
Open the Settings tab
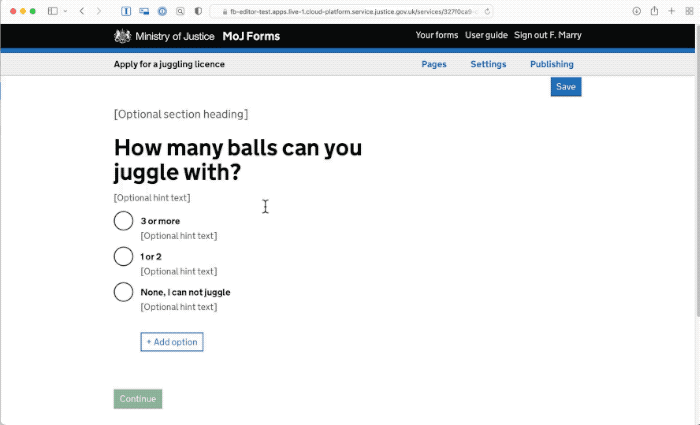click(x=488, y=64)
